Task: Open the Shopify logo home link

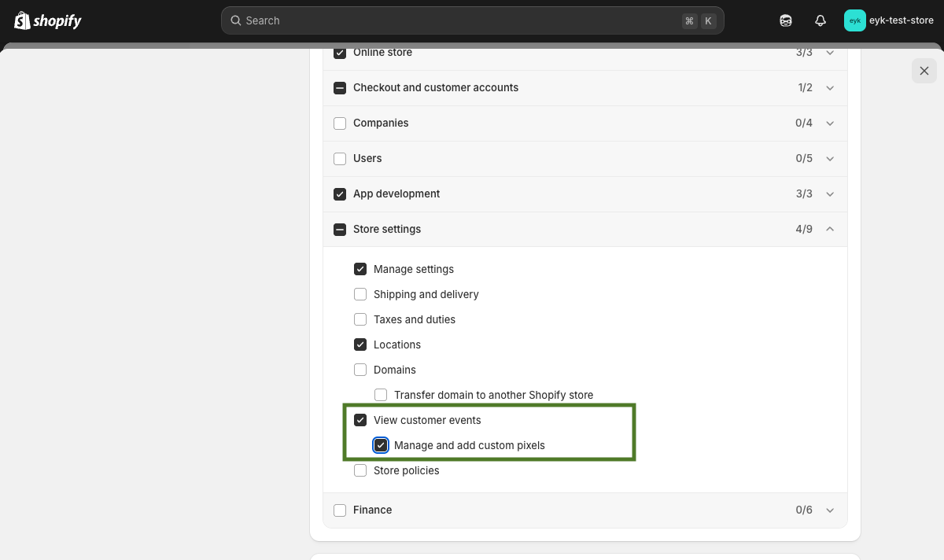Action: point(48,20)
